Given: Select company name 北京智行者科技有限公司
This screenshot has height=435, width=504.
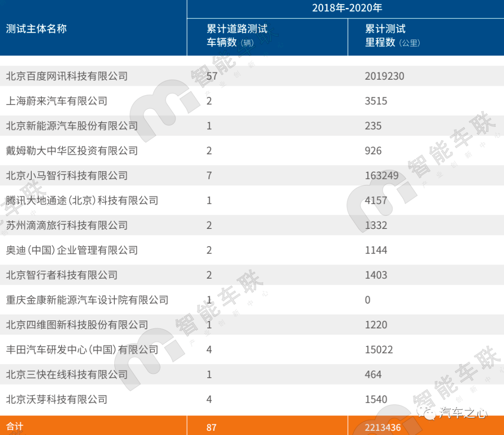Looking at the screenshot, I should 62,275.
